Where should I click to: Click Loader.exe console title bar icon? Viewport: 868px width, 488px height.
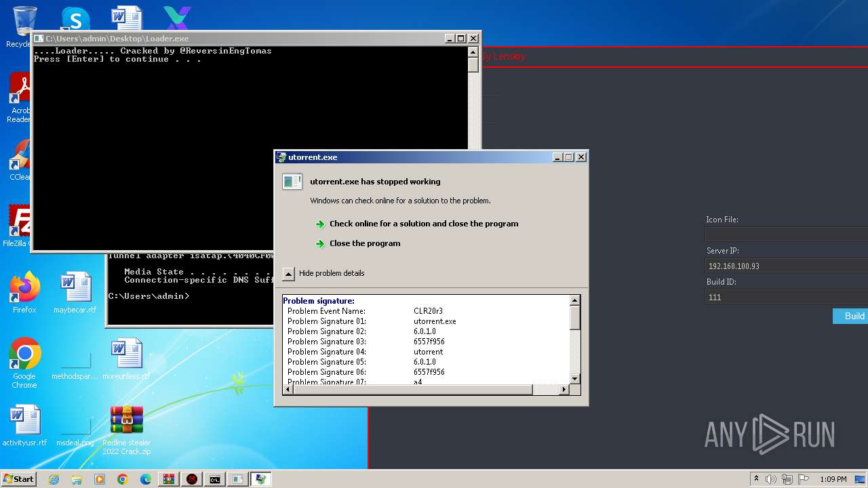[x=39, y=39]
